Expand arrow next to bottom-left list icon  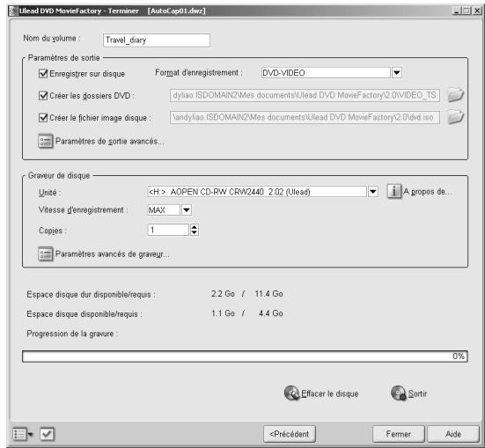31,435
